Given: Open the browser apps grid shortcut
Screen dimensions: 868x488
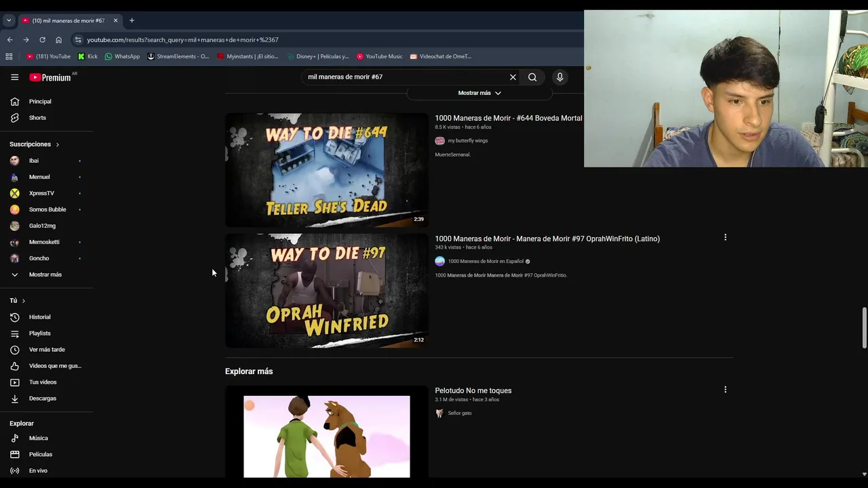Looking at the screenshot, I should tap(9, 56).
